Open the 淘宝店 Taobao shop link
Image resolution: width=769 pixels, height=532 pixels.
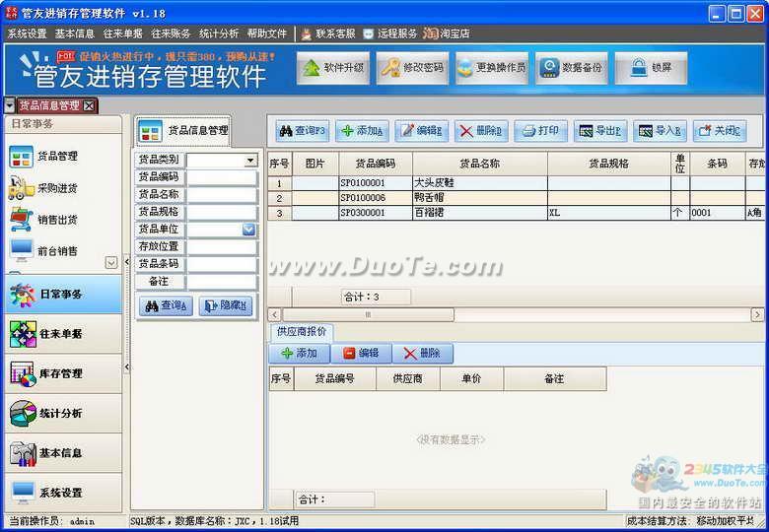pos(446,33)
